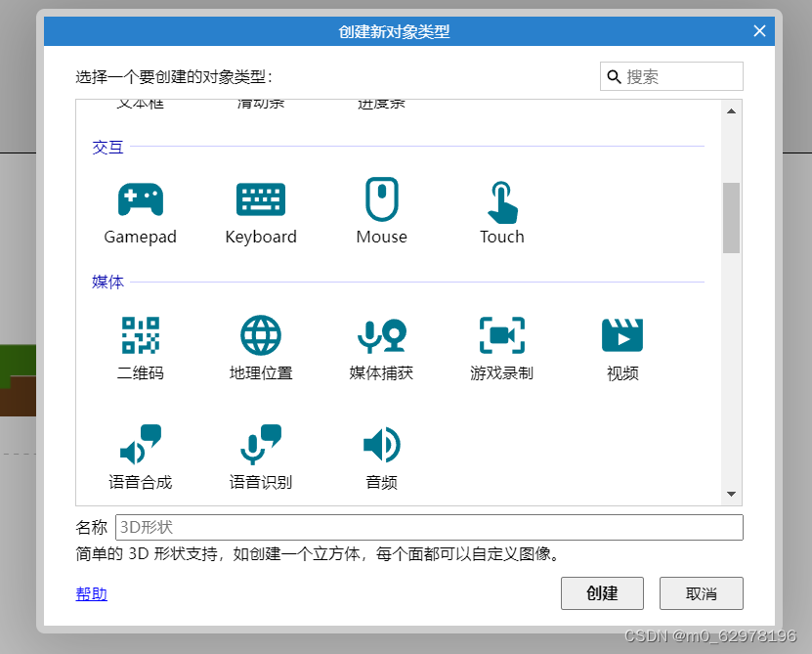
Task: Select the 媒体捕获 media capture object
Action: 381,345
